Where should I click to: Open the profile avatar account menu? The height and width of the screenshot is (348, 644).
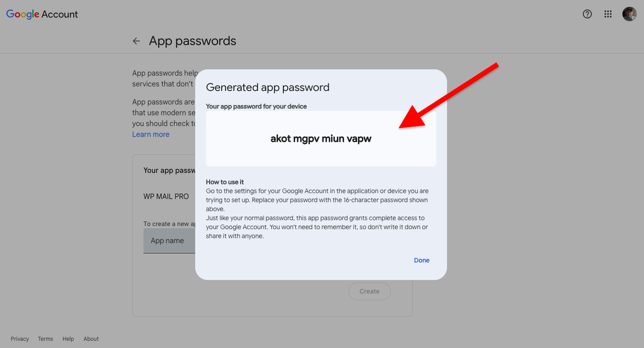click(629, 14)
